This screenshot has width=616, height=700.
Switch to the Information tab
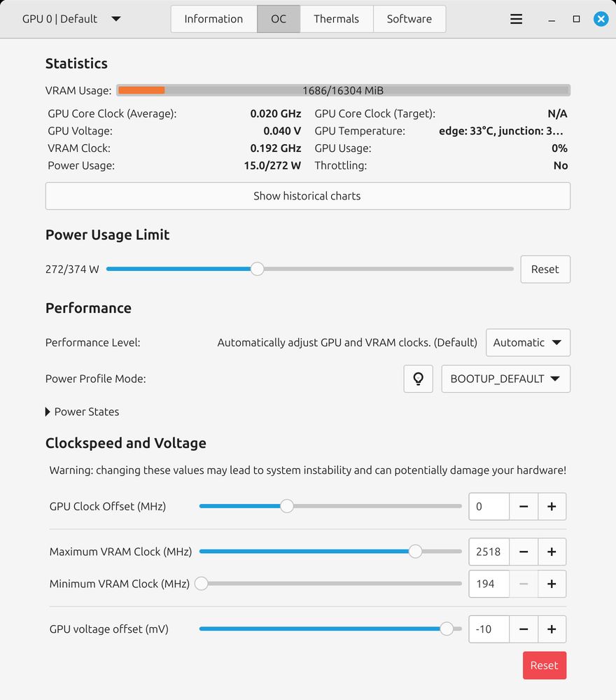(213, 19)
